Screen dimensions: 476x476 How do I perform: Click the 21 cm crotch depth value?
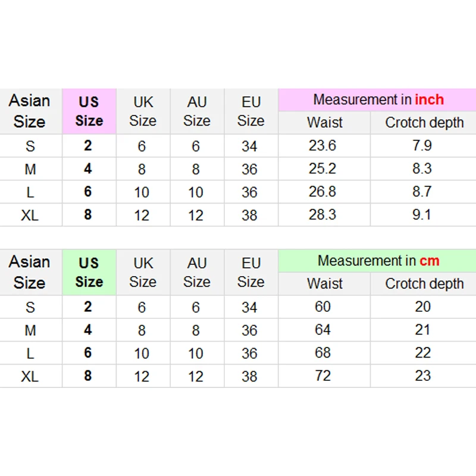tap(422, 330)
